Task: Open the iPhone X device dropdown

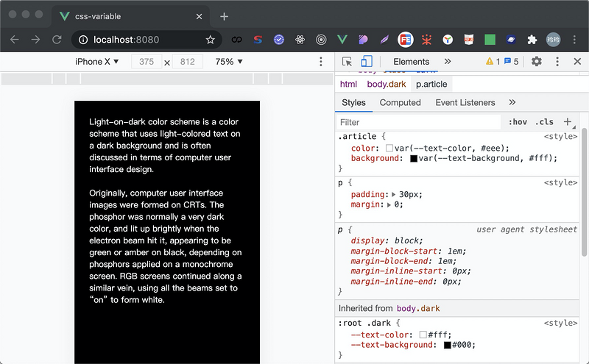Action: [97, 62]
